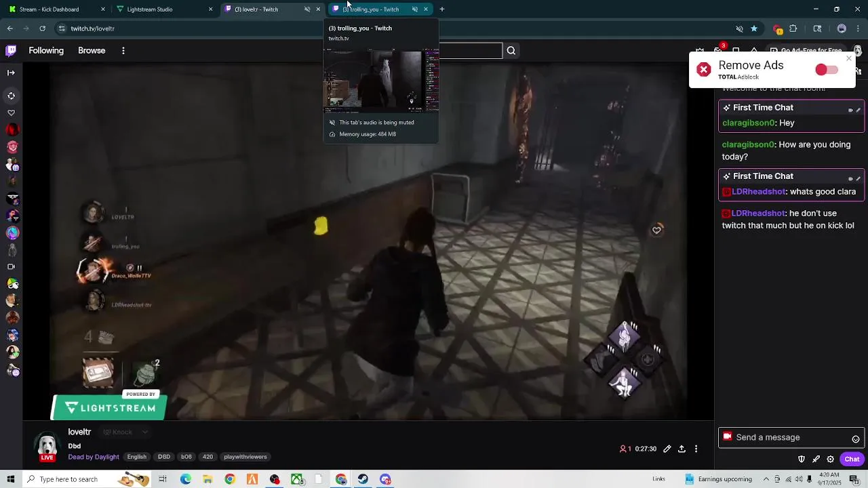Screen dimensions: 868x488
Task: Click the purple Chat send button
Action: [852, 460]
